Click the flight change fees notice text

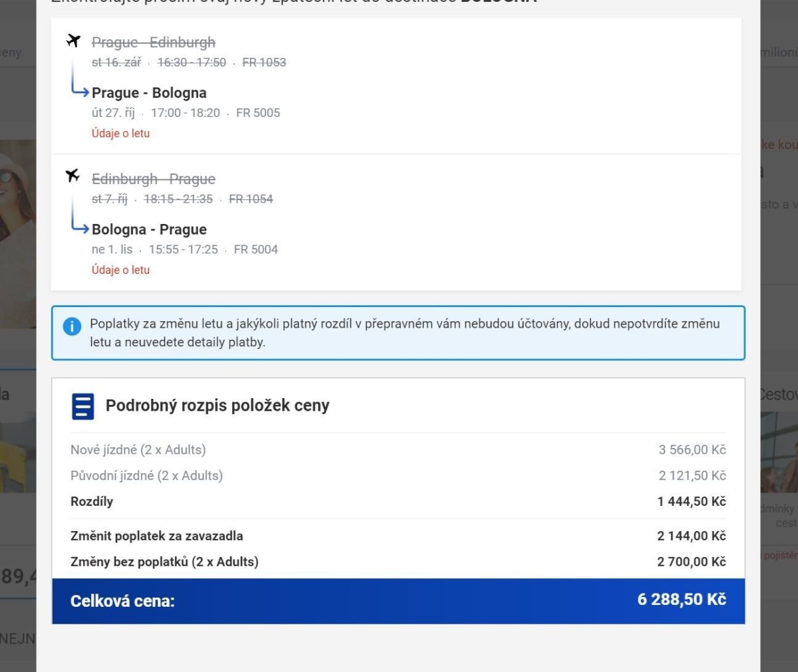coord(404,332)
